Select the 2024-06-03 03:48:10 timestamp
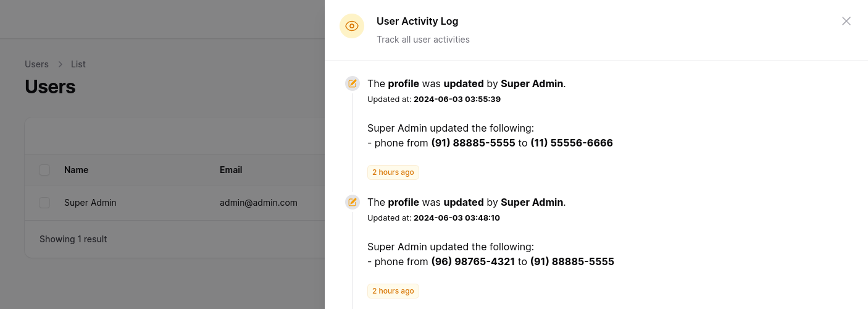Screen dimensions: 868x309 point(457,218)
